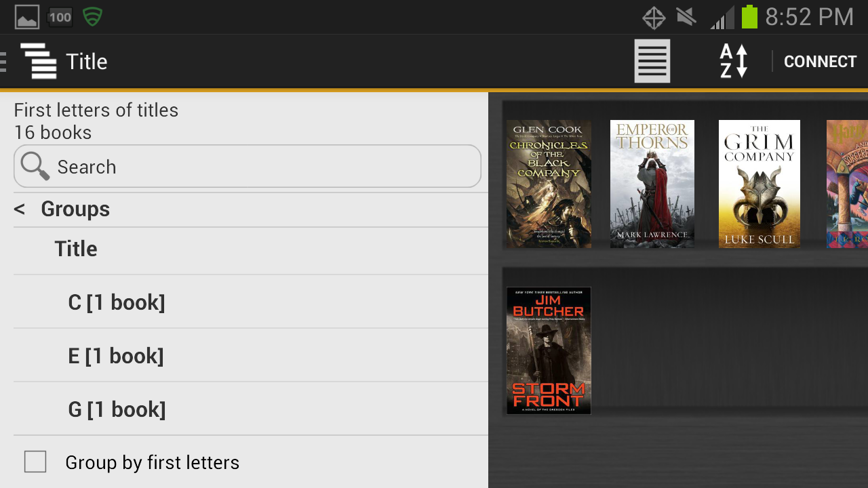
Task: Tap the green battery status icon
Action: pyautogui.click(x=749, y=17)
